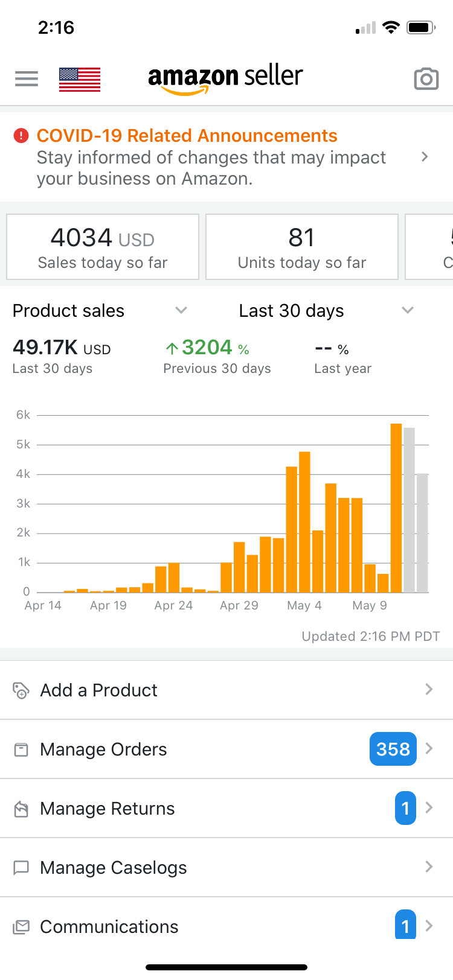Tap the Sales today so far card
The image size is (453, 980).
click(103, 247)
